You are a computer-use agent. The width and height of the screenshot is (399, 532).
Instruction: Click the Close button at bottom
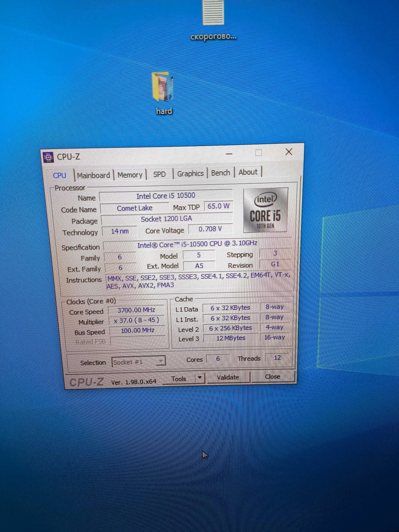point(273,376)
